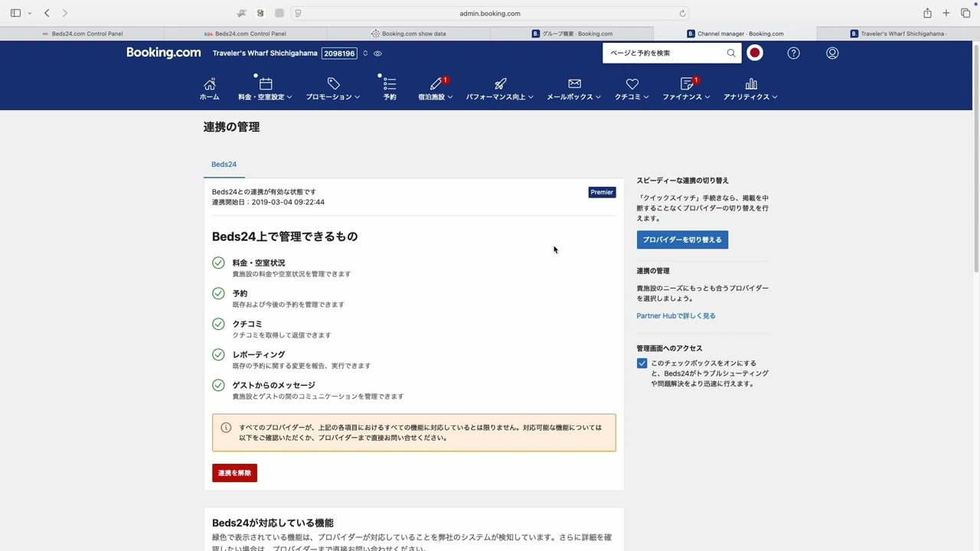Open a new tab with plus icon
980x551 pixels.
click(946, 13)
